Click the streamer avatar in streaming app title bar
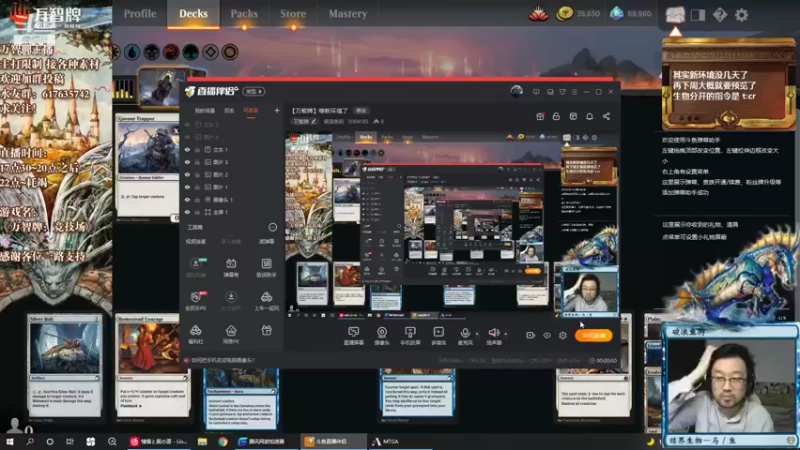Image resolution: width=800 pixels, height=450 pixels. click(x=516, y=91)
